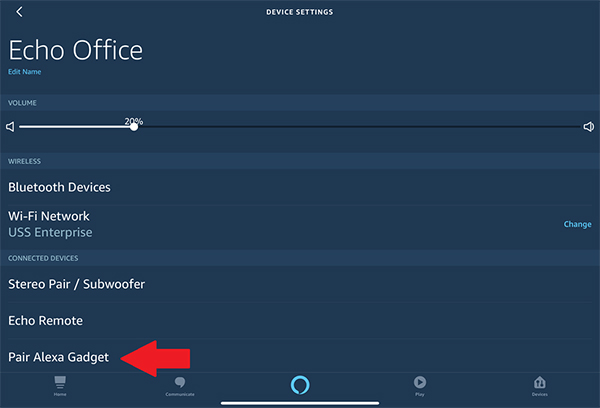The height and width of the screenshot is (408, 600).
Task: Click the Wireless section header
Action: click(x=24, y=161)
